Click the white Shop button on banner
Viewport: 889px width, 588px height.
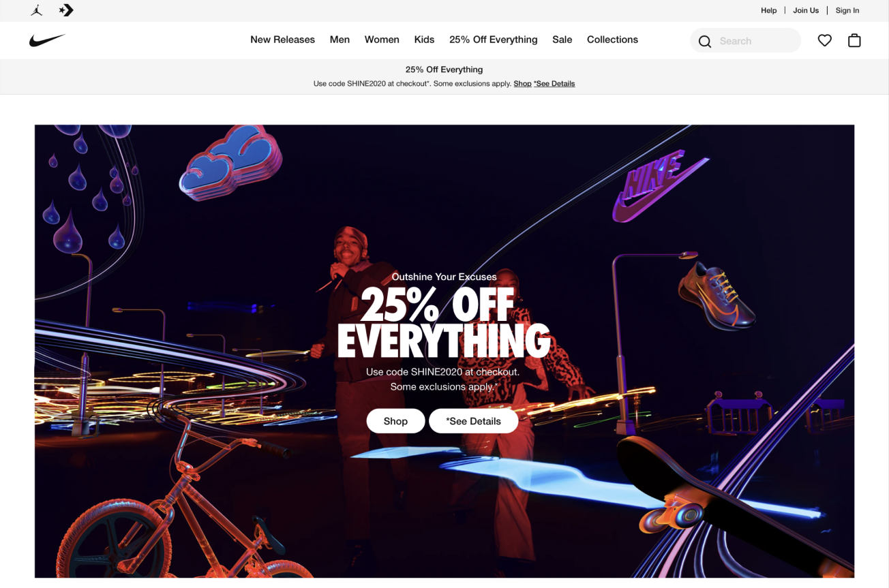pos(395,421)
